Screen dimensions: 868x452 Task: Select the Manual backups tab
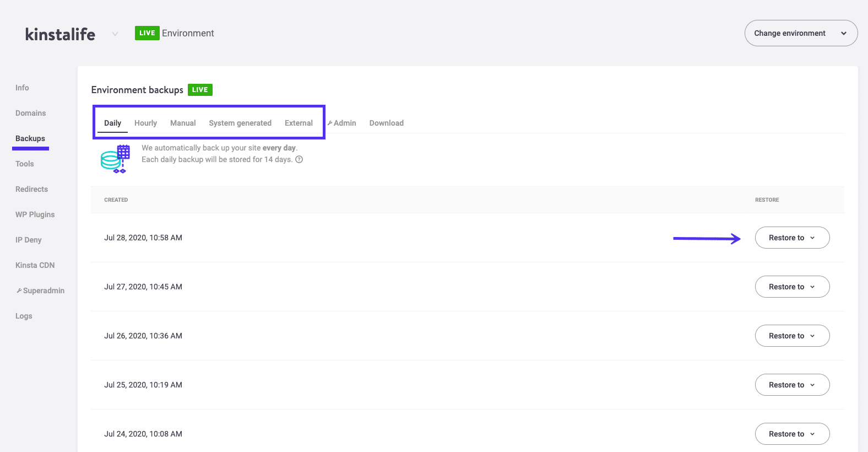click(x=183, y=123)
